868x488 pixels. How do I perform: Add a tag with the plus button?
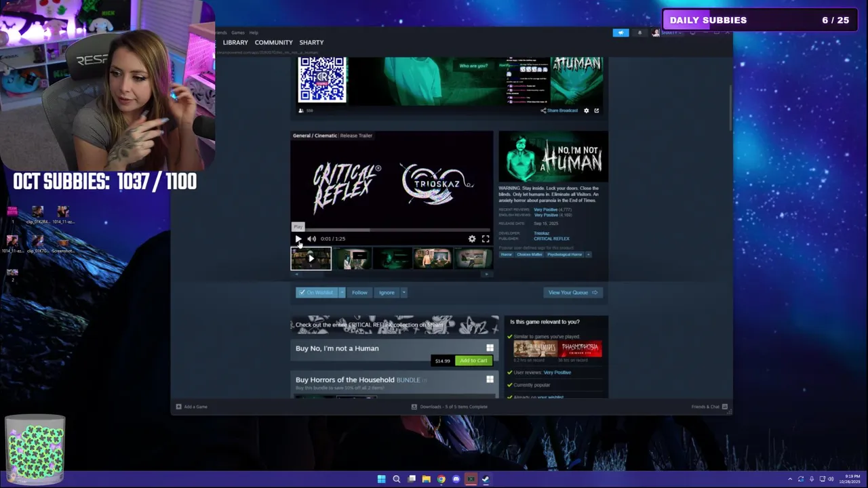point(588,254)
